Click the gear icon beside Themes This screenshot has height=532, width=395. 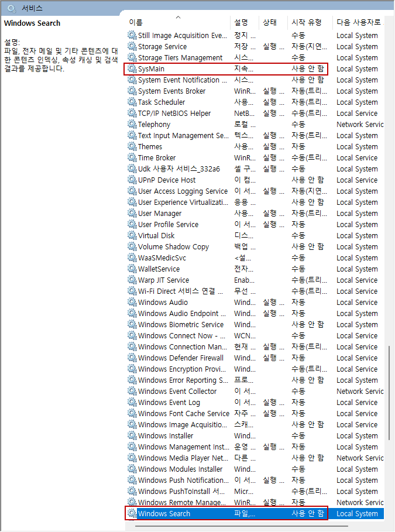(132, 146)
